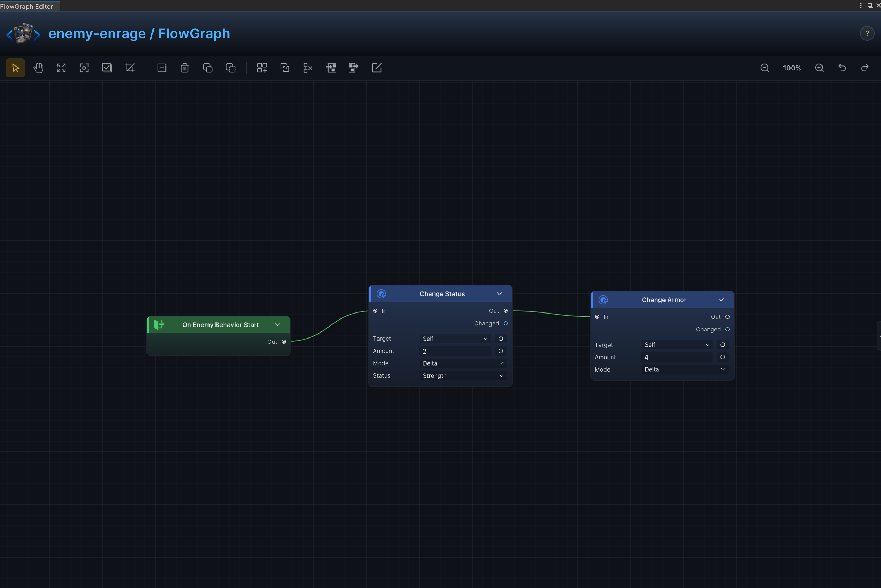Open the window kebab options menu
881x588 pixels.
[x=860, y=5]
